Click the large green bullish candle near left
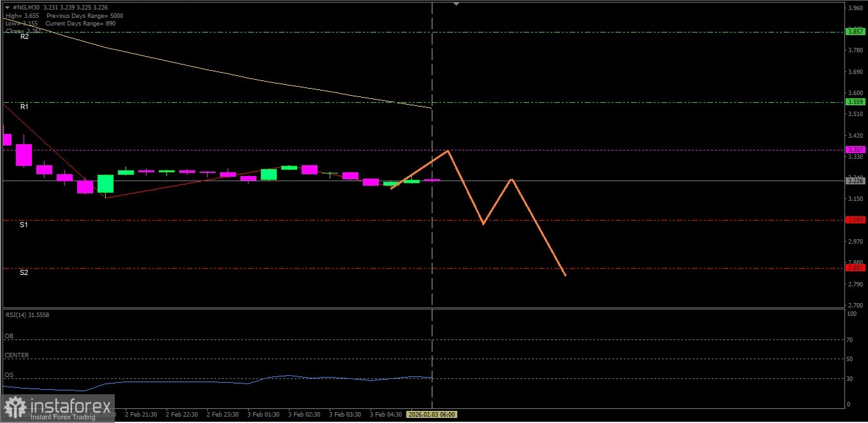Image resolution: width=868 pixels, height=423 pixels. click(x=105, y=184)
